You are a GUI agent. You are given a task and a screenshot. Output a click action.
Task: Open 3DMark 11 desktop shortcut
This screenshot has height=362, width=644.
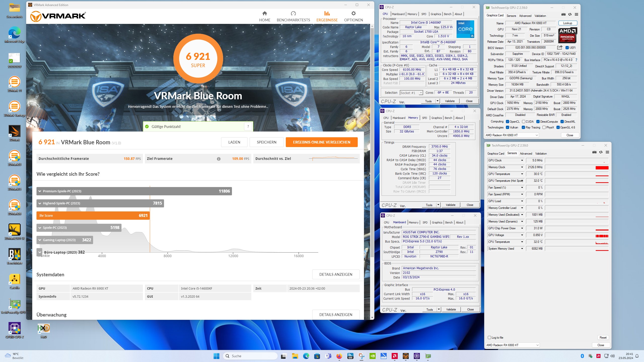(14, 84)
